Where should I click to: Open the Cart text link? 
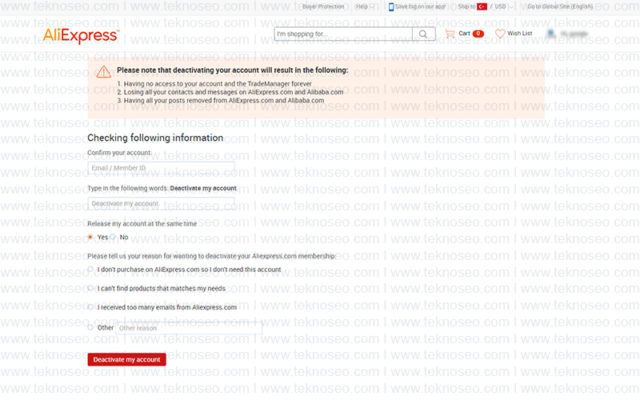click(464, 33)
